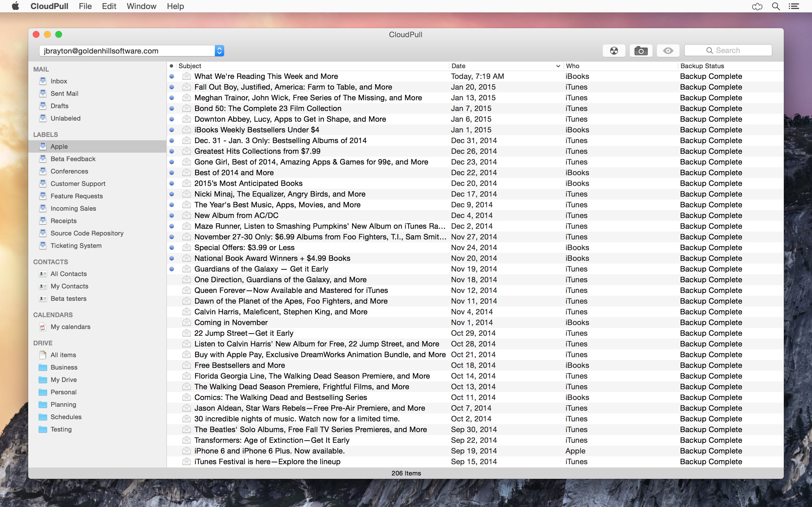Viewport: 812px width, 507px height.
Task: Click the Date column sort arrow
Action: [x=558, y=66]
